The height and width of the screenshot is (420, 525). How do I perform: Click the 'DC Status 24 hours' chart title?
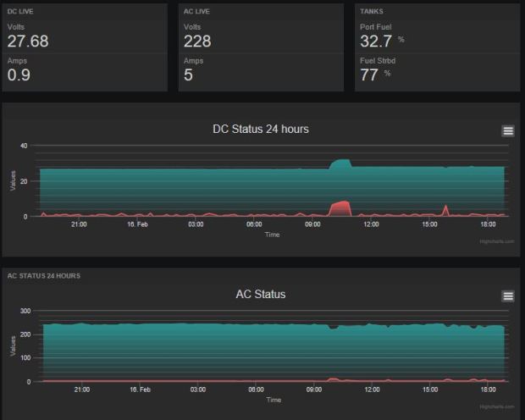[260, 130]
